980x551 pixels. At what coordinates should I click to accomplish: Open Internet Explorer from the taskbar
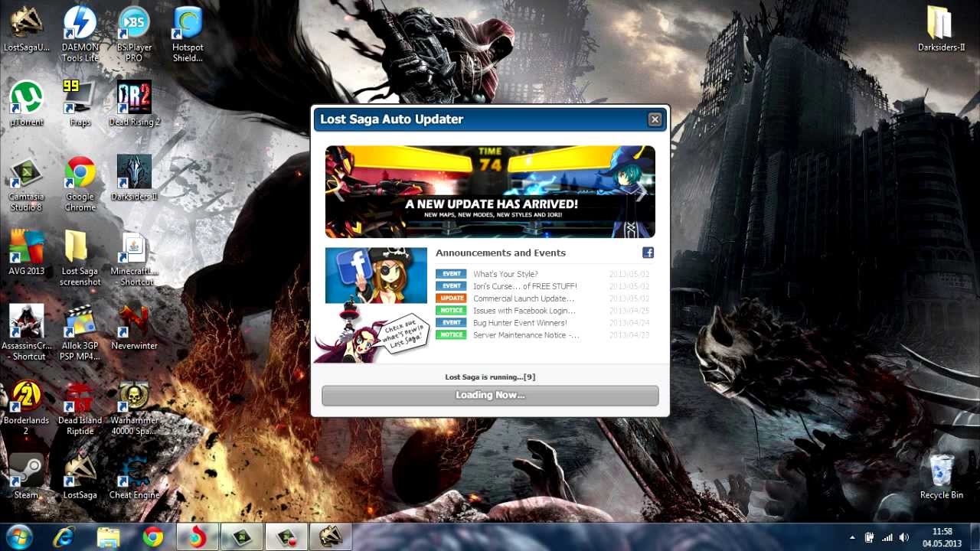tap(64, 537)
